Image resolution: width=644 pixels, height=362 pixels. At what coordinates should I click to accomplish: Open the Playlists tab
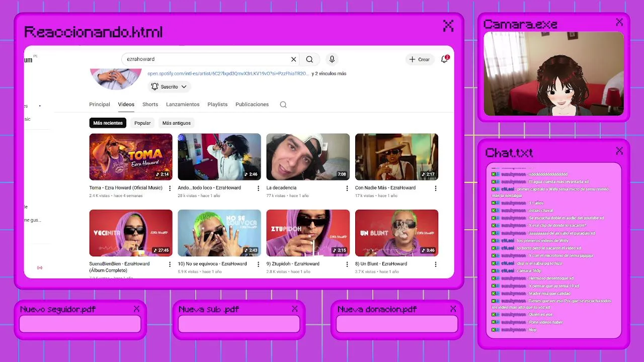click(x=217, y=105)
